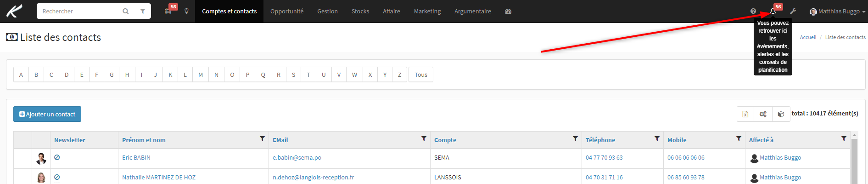Open the Compte column filter
Screen dimensions: 868x184
click(575, 138)
